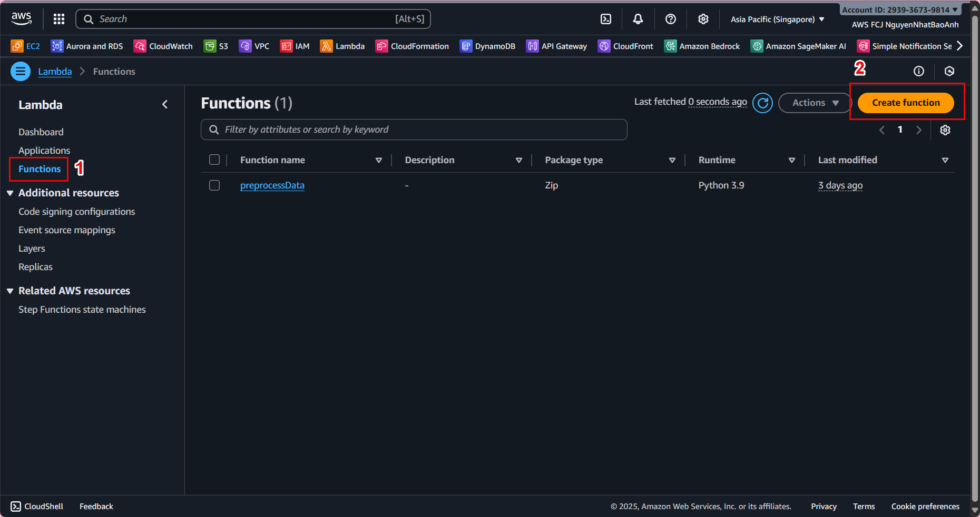
Task: Sort by Description column arrow
Action: 519,160
